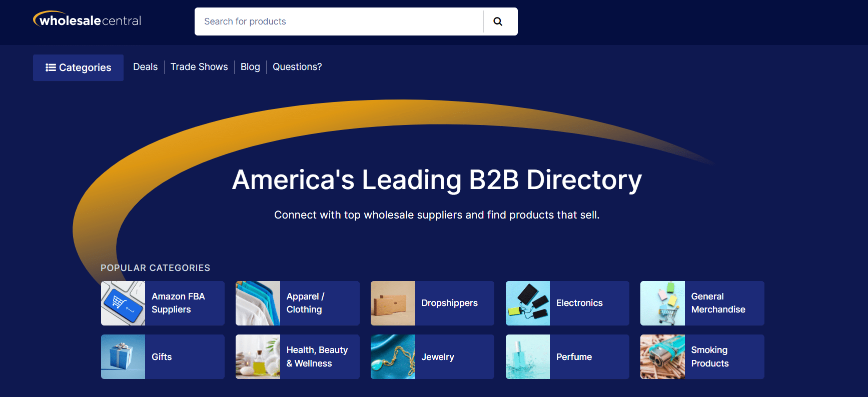Open the Trade Shows menu item
The width and height of the screenshot is (868, 397).
199,67
